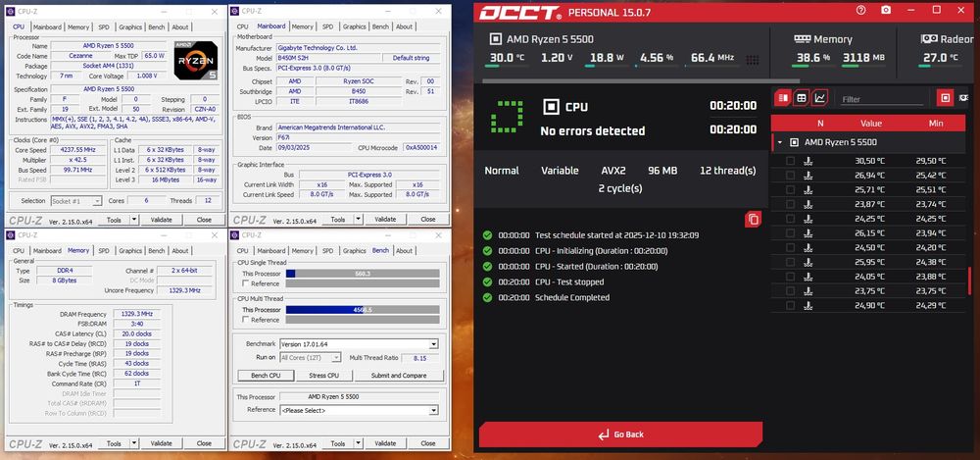Viewport: 980px width, 460px height.
Task: Click temperature icon on the 24,90 °C row
Action: click(x=808, y=305)
